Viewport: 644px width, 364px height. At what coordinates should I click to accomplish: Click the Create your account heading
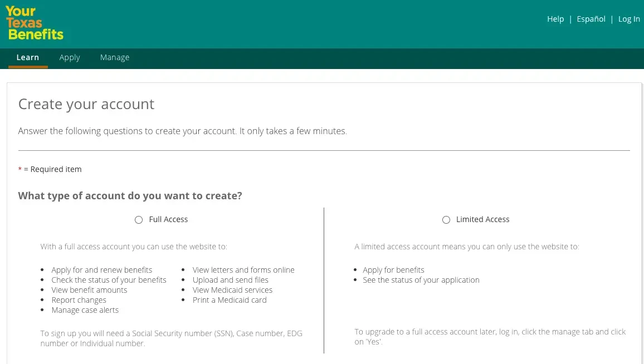(86, 104)
